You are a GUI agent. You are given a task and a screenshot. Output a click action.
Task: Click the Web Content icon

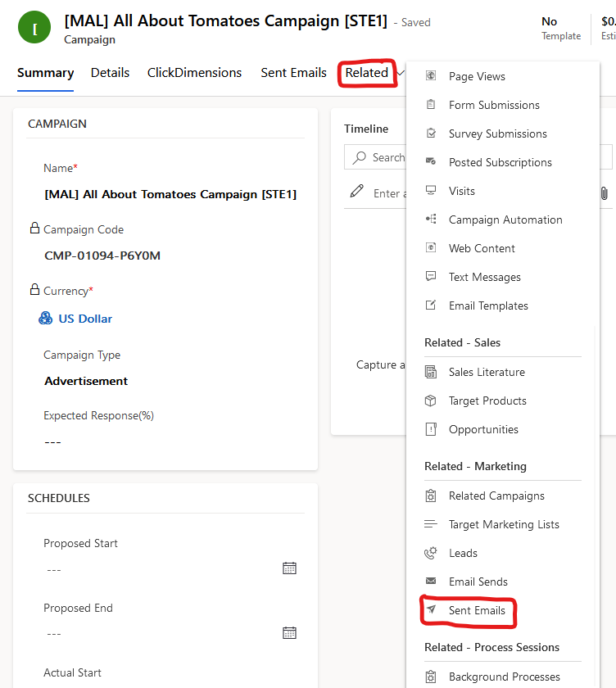pyautogui.click(x=431, y=247)
